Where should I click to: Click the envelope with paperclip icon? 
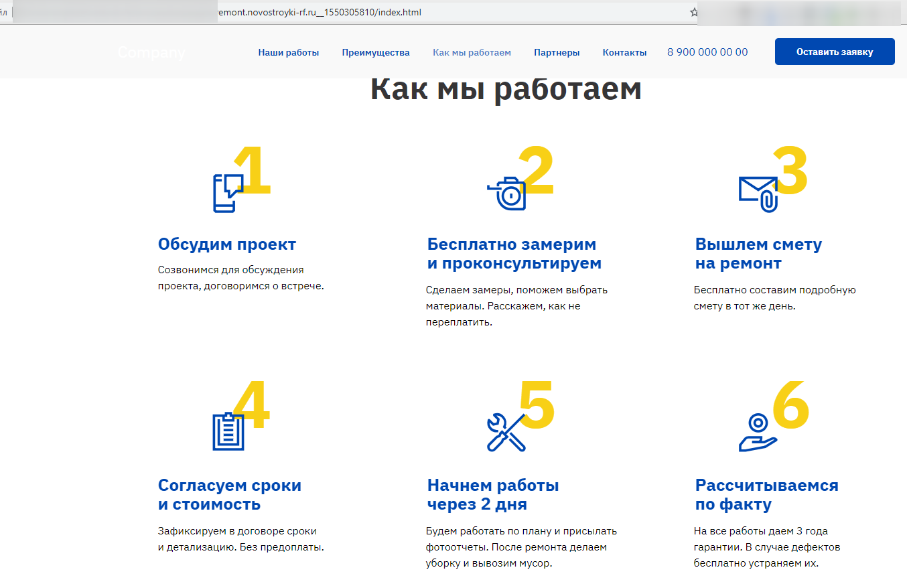click(758, 194)
